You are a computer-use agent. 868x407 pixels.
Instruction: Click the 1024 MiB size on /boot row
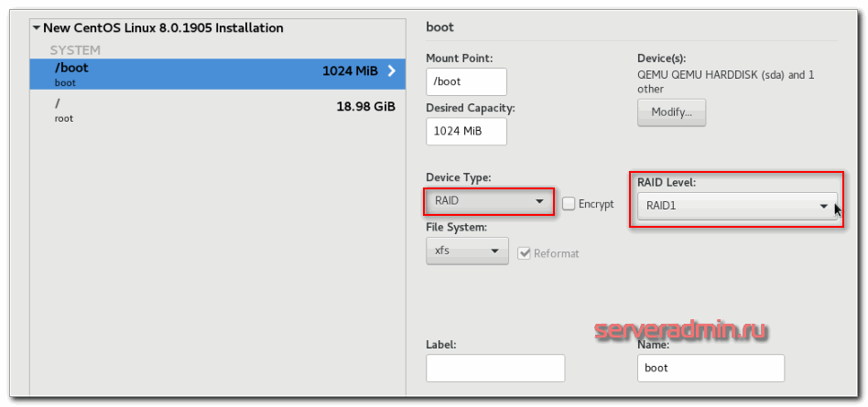(x=351, y=70)
